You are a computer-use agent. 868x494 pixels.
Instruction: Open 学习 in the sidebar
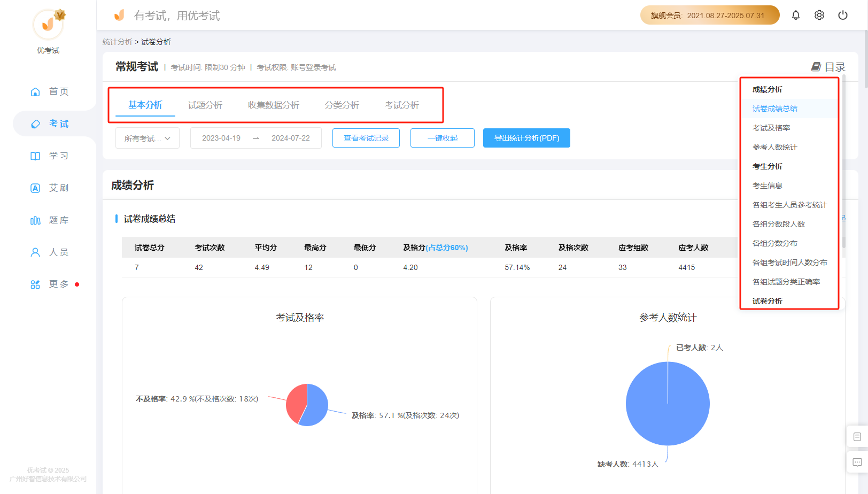(49, 156)
